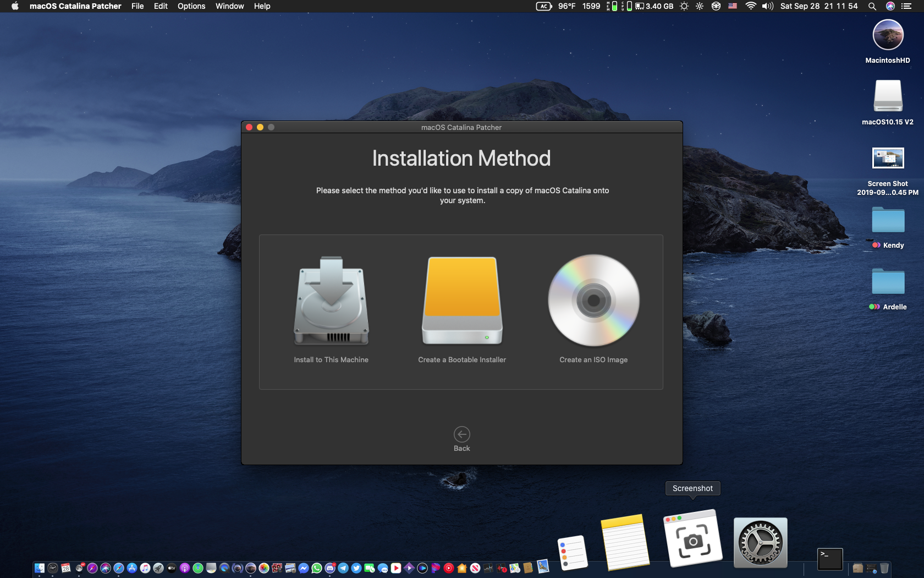The image size is (924, 578).
Task: Open the Options menu
Action: point(191,6)
